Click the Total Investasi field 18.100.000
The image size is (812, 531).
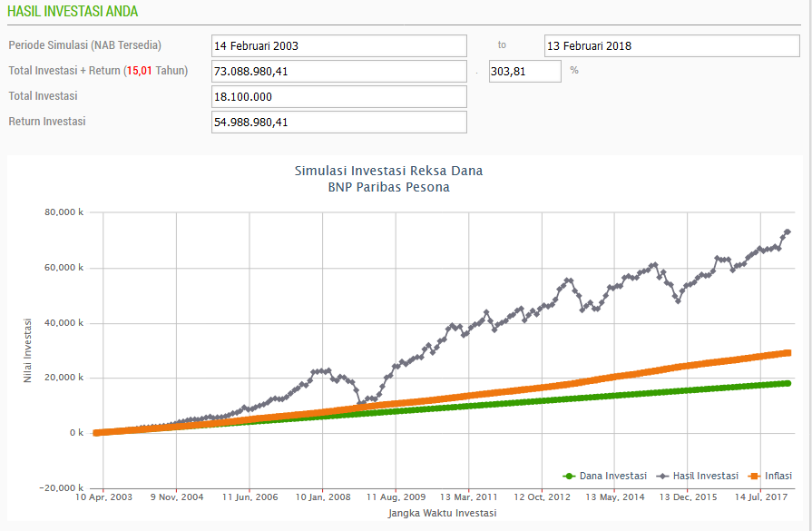pos(338,96)
